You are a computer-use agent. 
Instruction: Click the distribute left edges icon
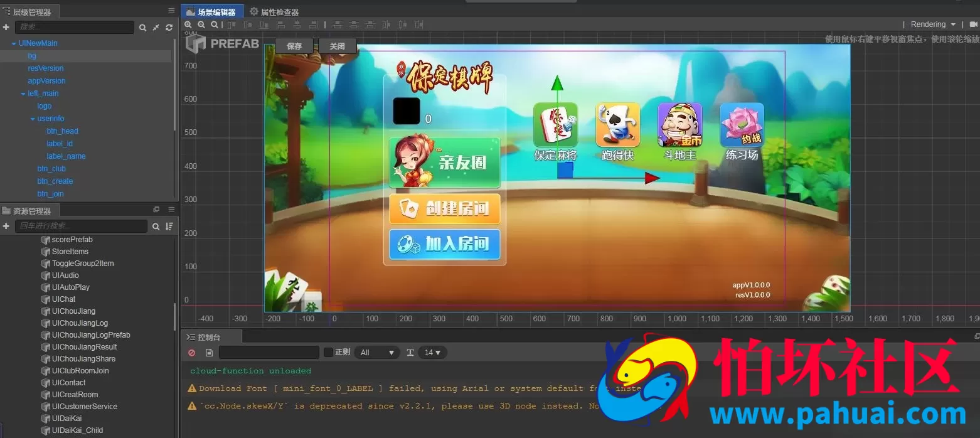tap(386, 24)
